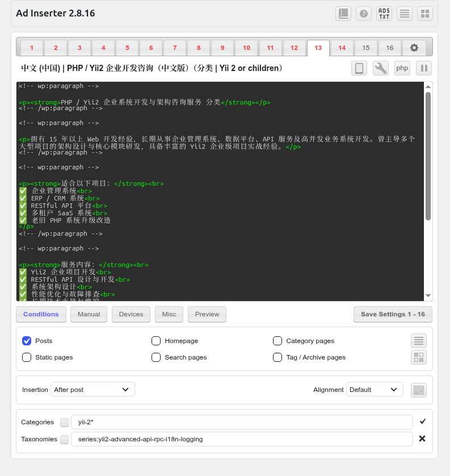Switch to block tab 2
Image resolution: width=450 pixels, height=476 pixels.
(56, 48)
